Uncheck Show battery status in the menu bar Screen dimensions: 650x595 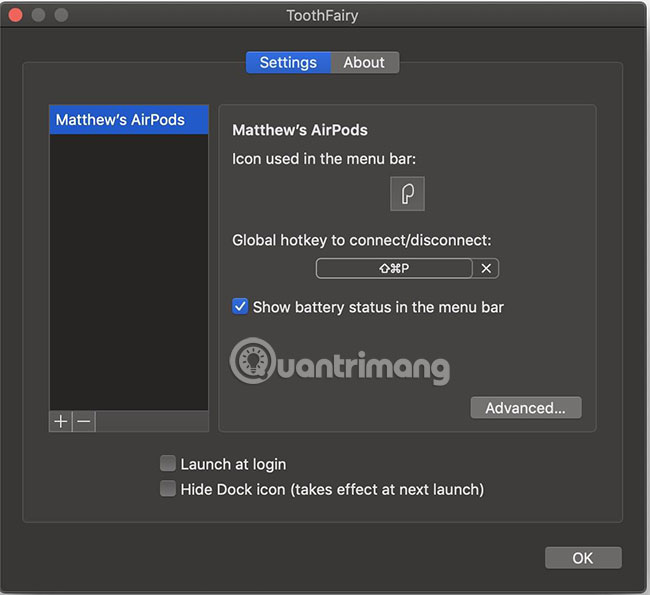[240, 307]
